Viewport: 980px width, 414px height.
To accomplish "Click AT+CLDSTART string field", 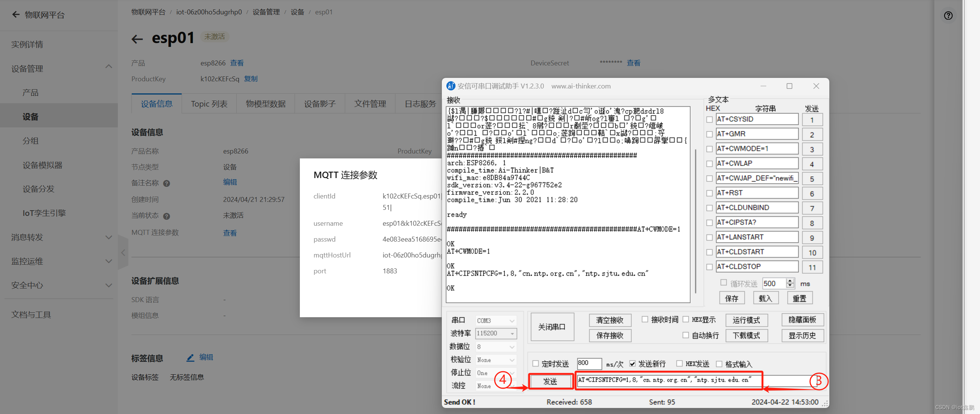I will click(757, 252).
